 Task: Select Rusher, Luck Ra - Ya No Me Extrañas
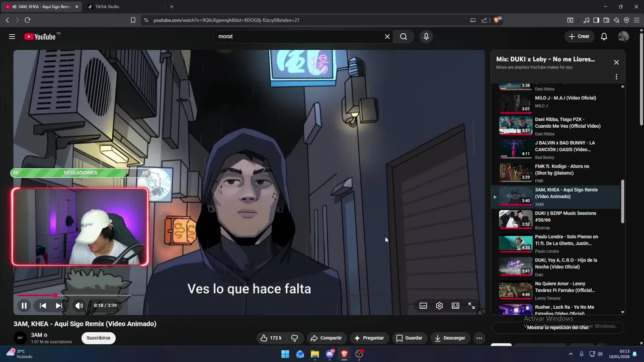pos(556,309)
